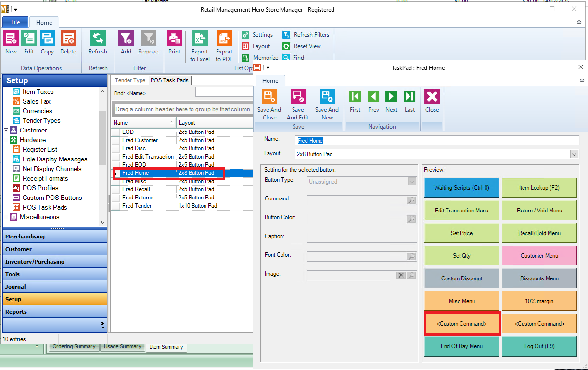Open the Command lookup button

[x=411, y=200]
